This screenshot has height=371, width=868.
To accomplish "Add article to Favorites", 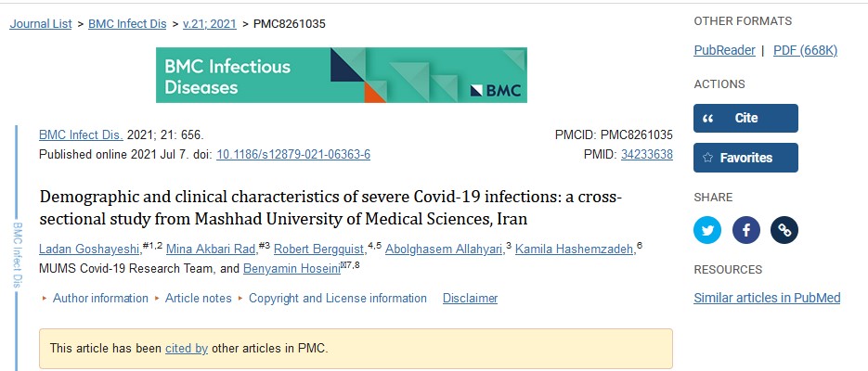I will tap(745, 158).
